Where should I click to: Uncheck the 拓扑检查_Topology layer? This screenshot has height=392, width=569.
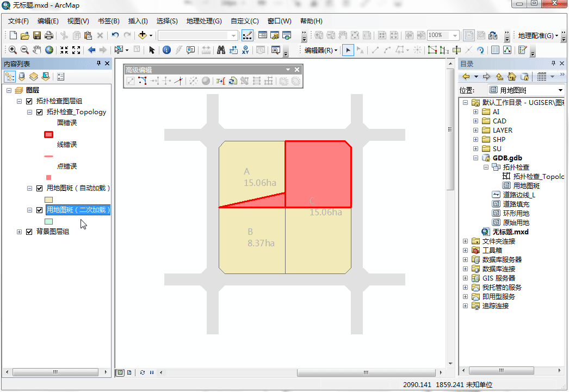(x=40, y=112)
